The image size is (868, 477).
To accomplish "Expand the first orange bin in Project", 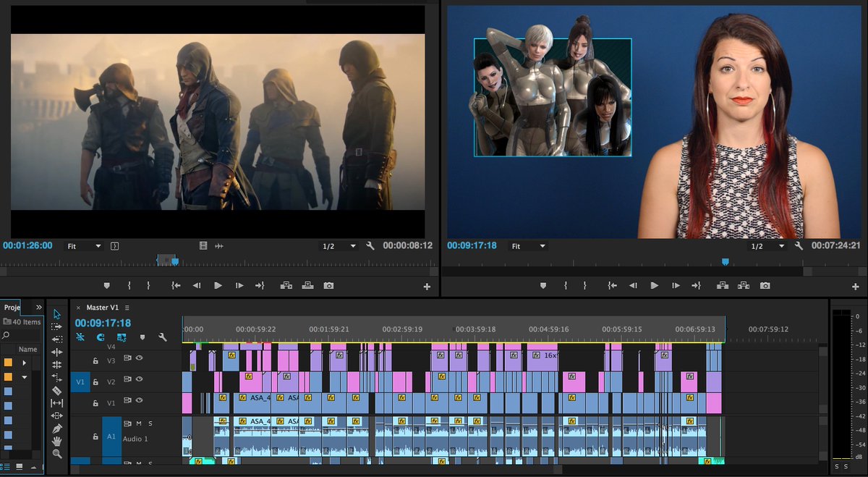I will (x=24, y=363).
